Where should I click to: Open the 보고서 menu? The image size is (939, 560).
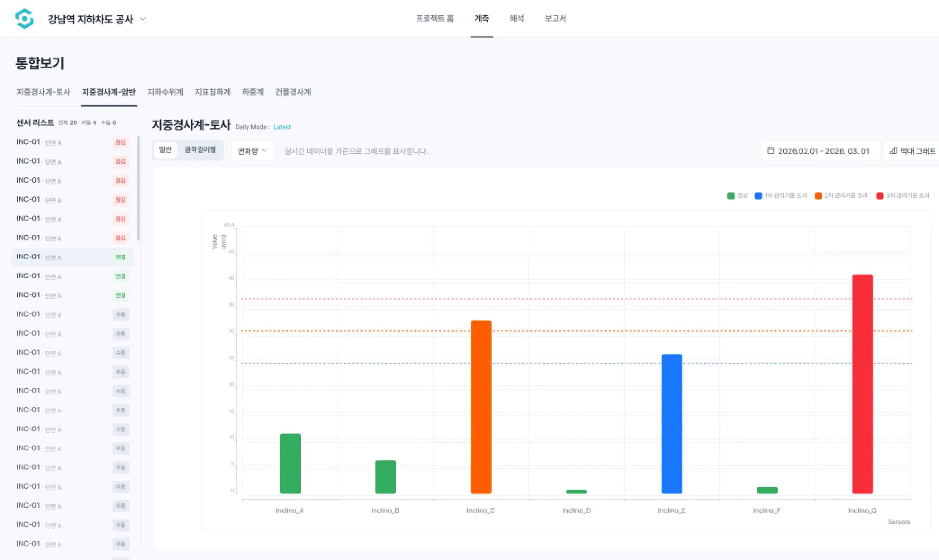pyautogui.click(x=555, y=19)
